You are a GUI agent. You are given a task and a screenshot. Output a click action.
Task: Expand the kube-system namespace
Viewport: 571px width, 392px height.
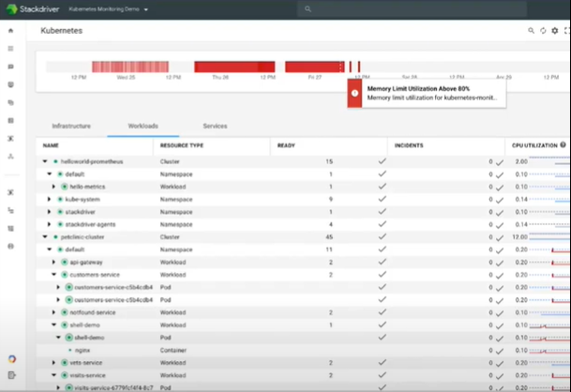point(49,199)
